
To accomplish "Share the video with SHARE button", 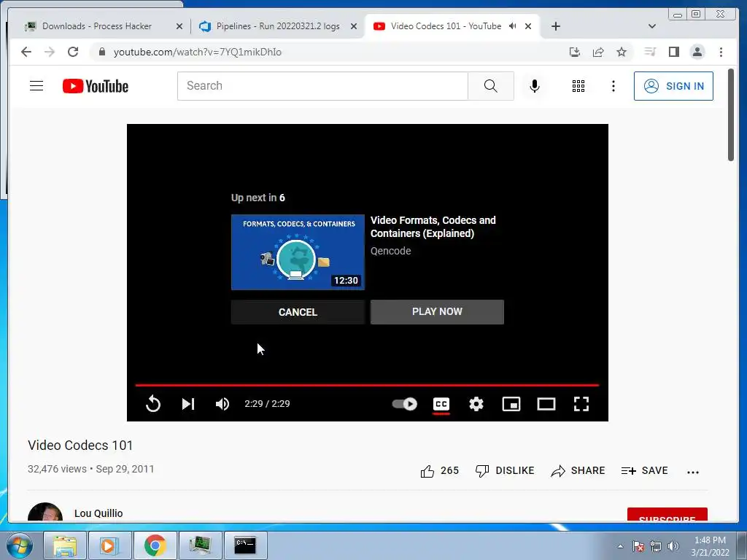I will tap(578, 470).
